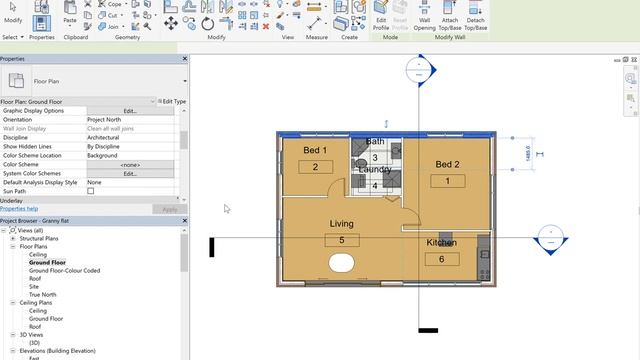The height and width of the screenshot is (360, 640).
Task: Close the Properties palette
Action: coord(184,59)
